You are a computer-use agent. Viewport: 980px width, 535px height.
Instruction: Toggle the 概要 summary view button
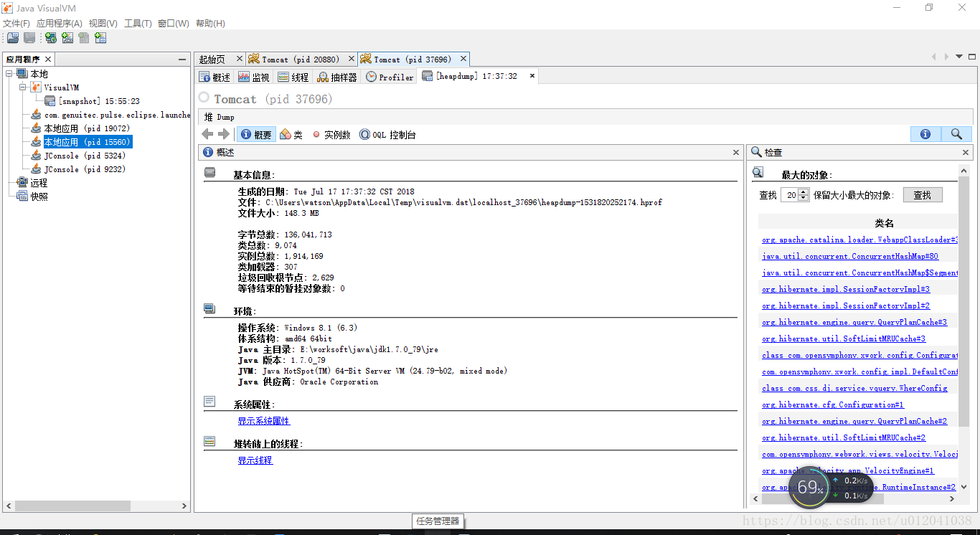click(x=255, y=134)
